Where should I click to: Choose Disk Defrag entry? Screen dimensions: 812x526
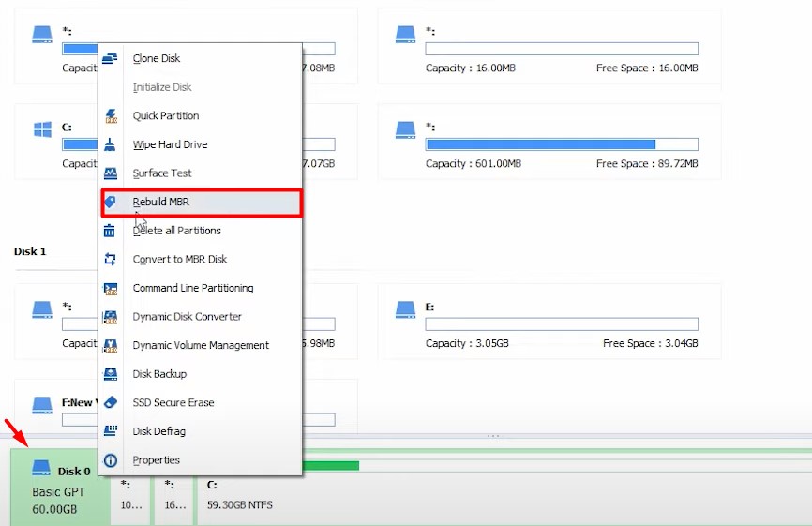[x=202, y=431]
